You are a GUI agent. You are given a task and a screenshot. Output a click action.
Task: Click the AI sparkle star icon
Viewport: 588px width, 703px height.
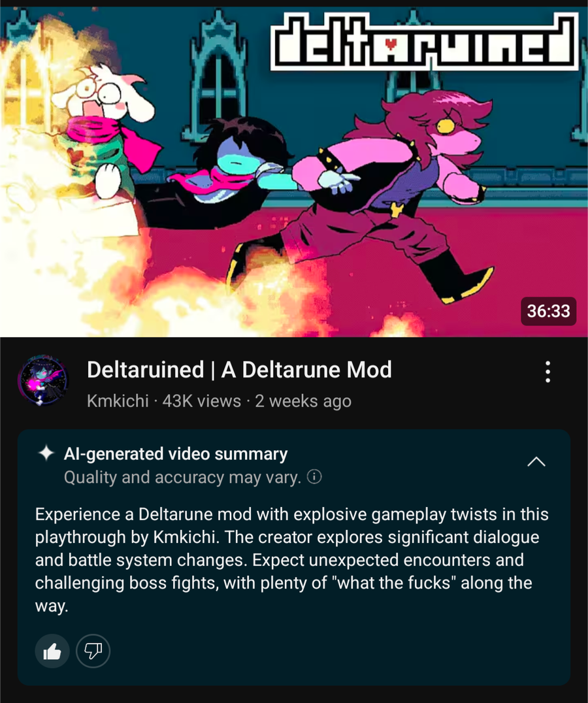tap(46, 453)
